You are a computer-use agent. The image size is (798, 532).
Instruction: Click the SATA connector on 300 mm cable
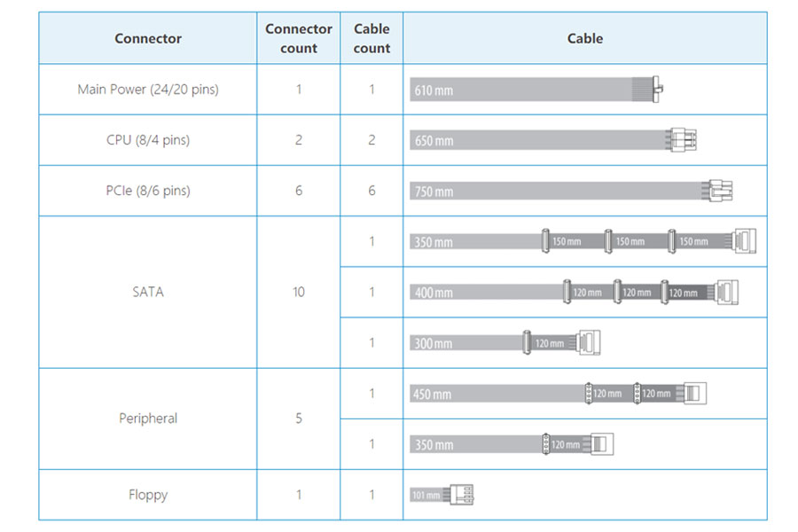589,342
